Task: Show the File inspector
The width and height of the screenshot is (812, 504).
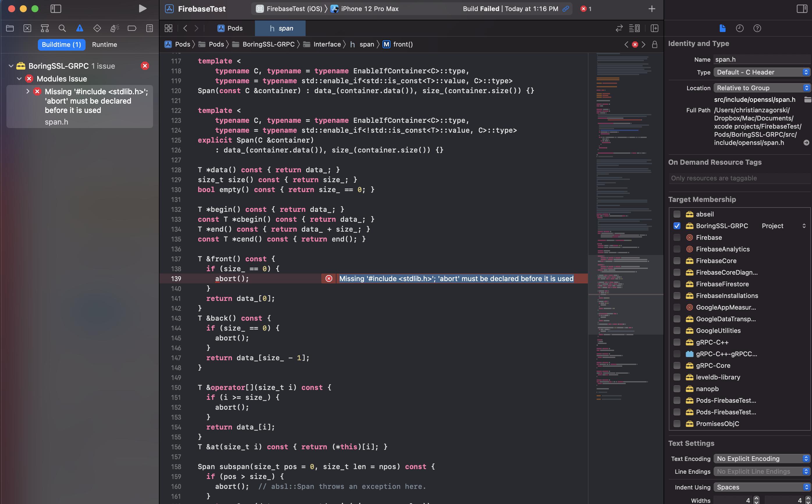Action: tap(722, 28)
